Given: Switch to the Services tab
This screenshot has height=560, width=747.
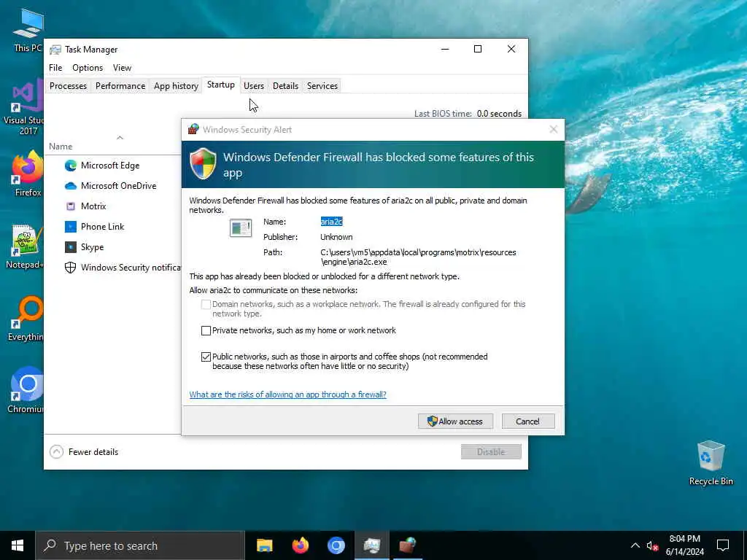Looking at the screenshot, I should 322,86.
